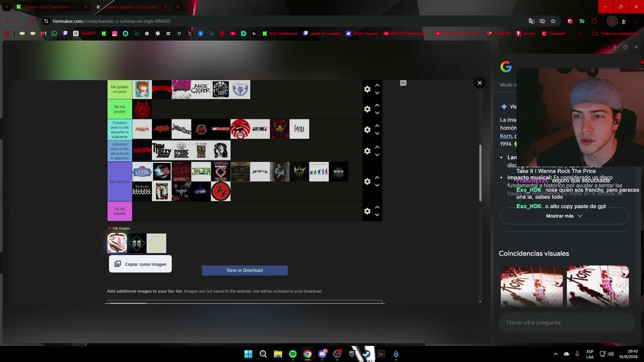Open settings gear for 'No las soporto' tier
The image size is (644, 362).
367,211
